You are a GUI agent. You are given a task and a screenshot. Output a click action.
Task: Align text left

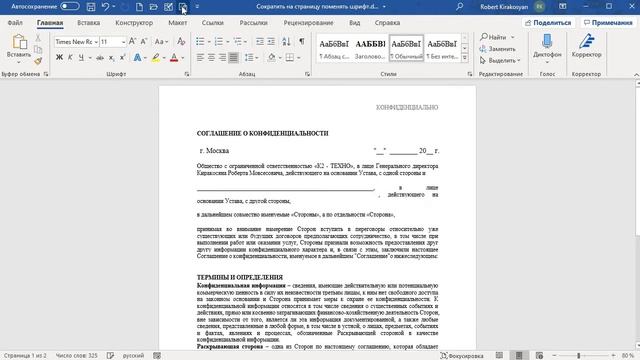pos(200,58)
